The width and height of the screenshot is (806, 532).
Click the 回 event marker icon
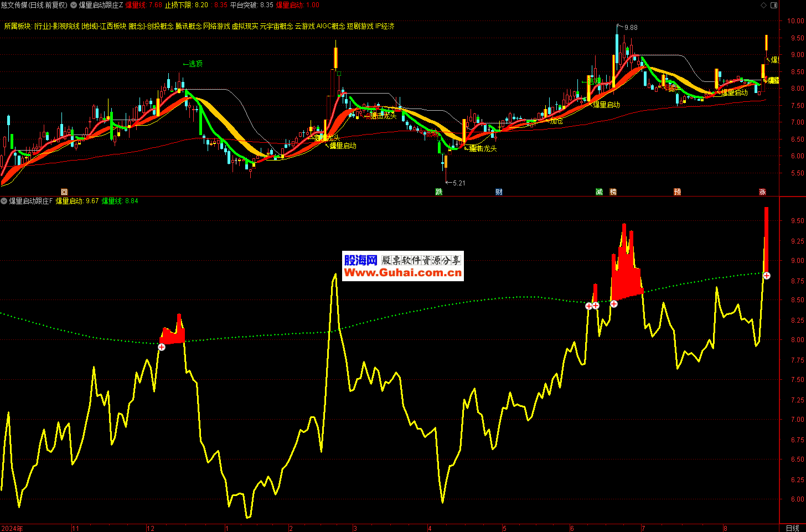pos(64,192)
